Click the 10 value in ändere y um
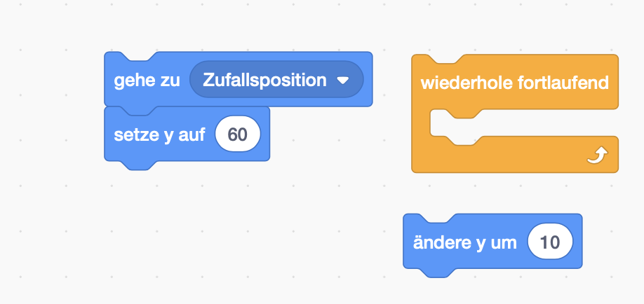 coord(550,242)
